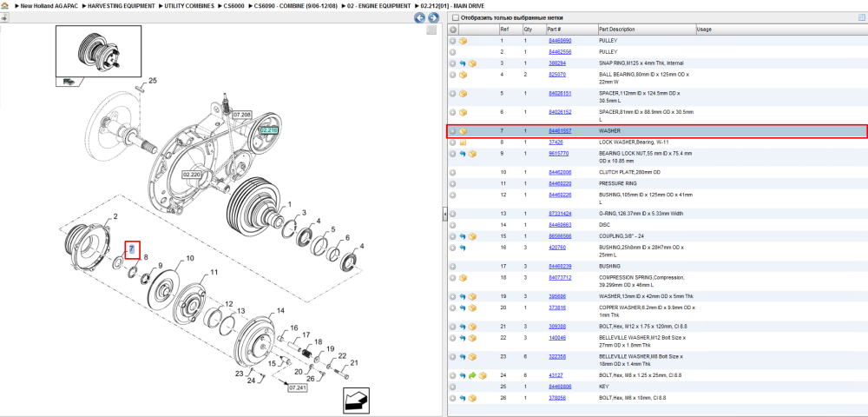The image size is (868, 417).
Task: Click the 02.220 callout in the diagram
Action: point(192,174)
